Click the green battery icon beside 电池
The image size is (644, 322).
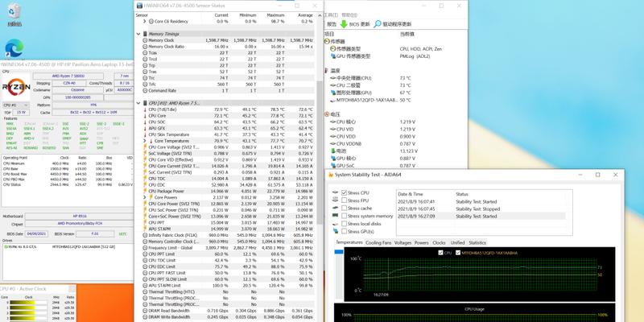[332, 151]
